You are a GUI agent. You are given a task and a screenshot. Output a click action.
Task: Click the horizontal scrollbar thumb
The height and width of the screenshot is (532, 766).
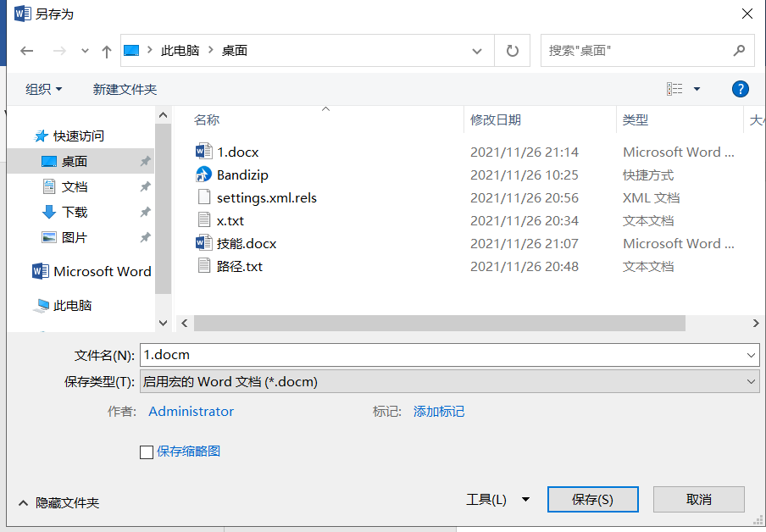pyautogui.click(x=439, y=323)
